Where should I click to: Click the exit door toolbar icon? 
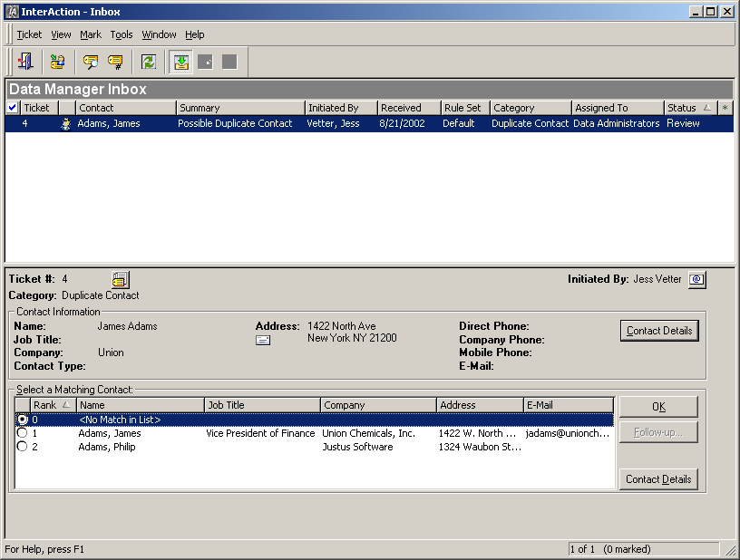click(x=25, y=62)
